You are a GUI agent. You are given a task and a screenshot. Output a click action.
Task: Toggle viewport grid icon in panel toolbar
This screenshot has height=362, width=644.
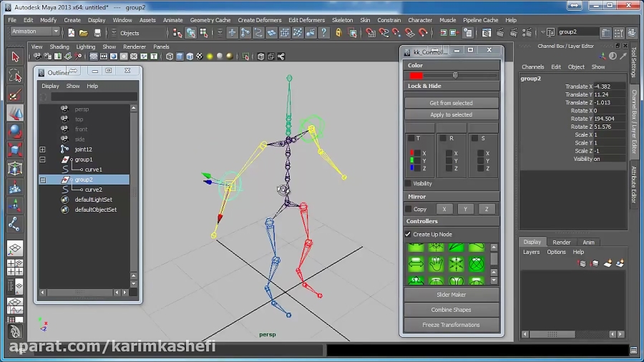94,57
